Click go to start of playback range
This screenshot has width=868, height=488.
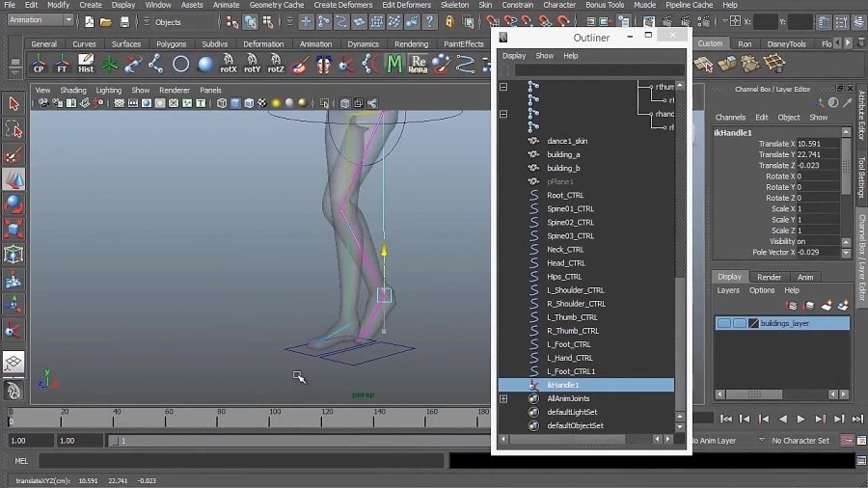(725, 419)
